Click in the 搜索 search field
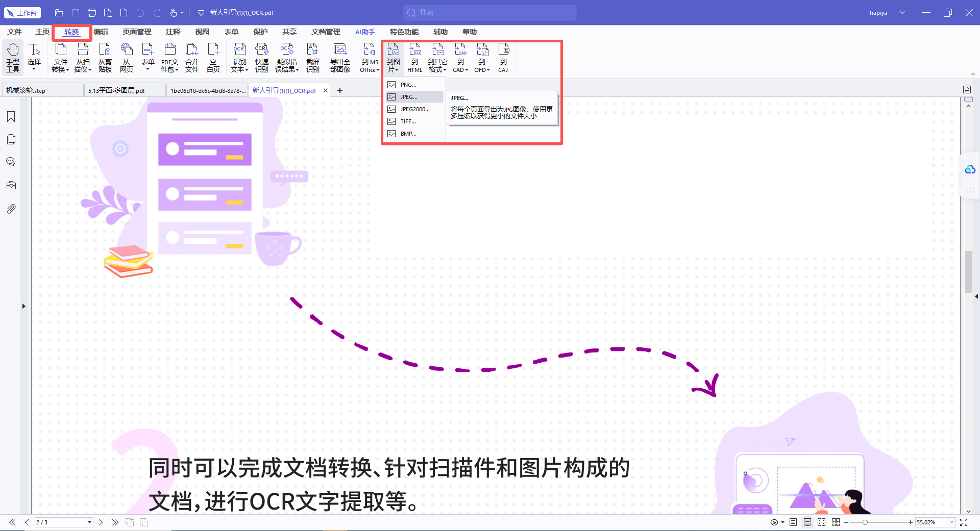 pos(490,13)
